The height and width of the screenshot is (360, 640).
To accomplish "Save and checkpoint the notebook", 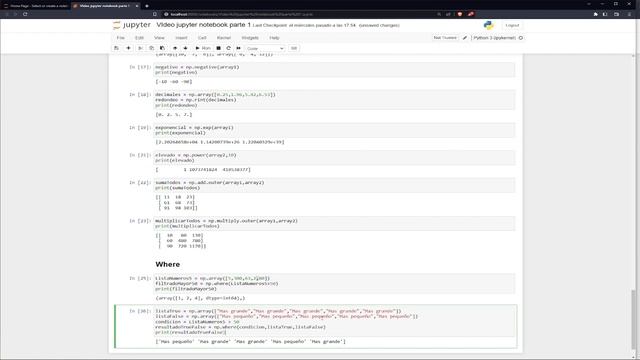I will (116, 48).
